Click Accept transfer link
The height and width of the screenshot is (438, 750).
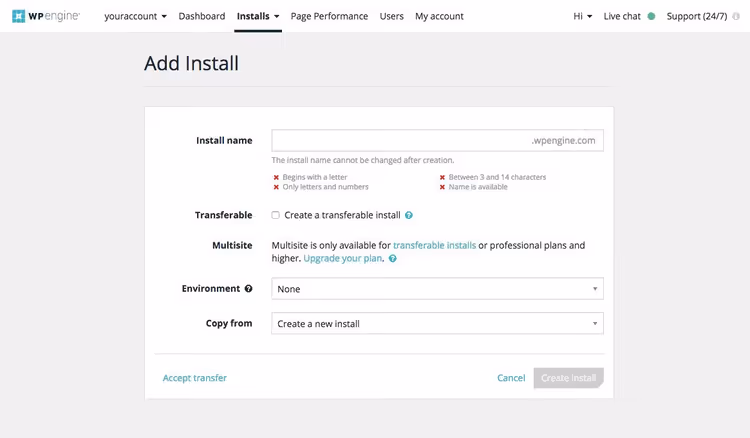(195, 378)
